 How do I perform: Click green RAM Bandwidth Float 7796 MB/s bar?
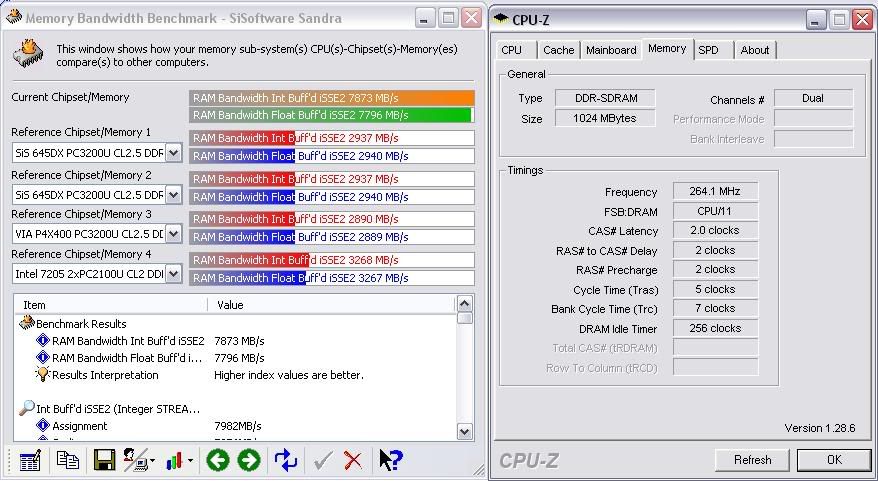[331, 115]
